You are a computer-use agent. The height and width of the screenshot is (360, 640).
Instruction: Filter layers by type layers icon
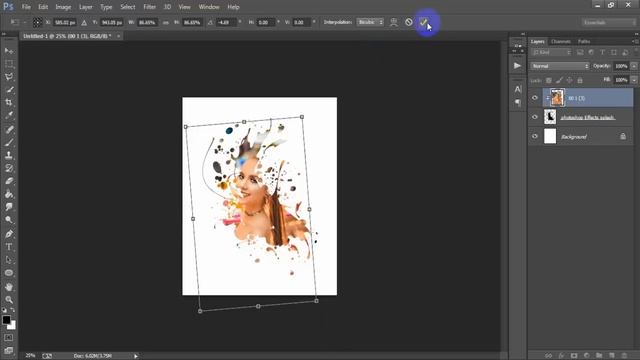[602, 52]
